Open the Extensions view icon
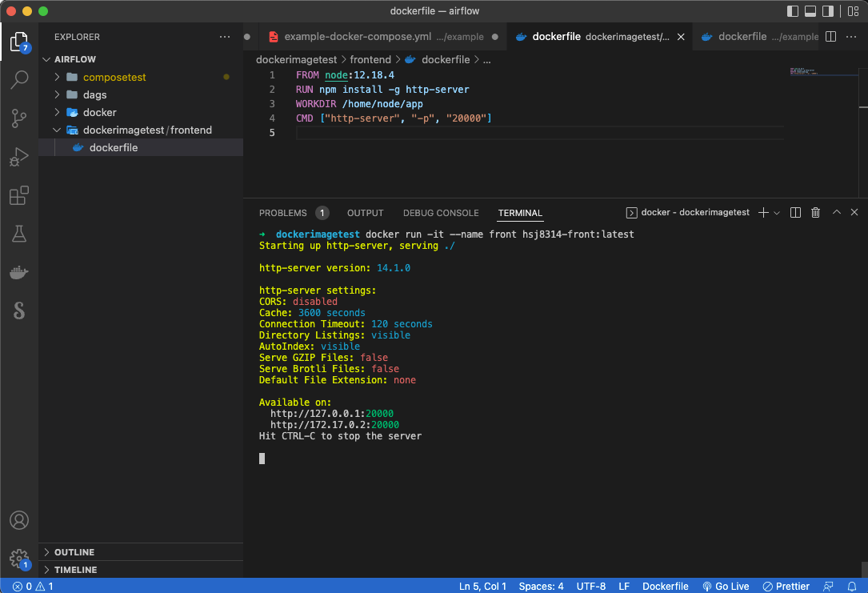Viewport: 868px width, 593px height. [19, 195]
